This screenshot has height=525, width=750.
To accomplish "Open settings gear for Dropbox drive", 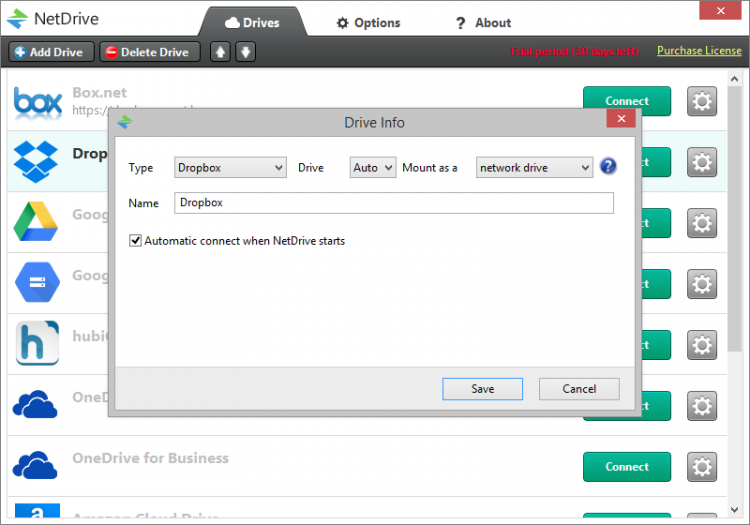I will [702, 162].
